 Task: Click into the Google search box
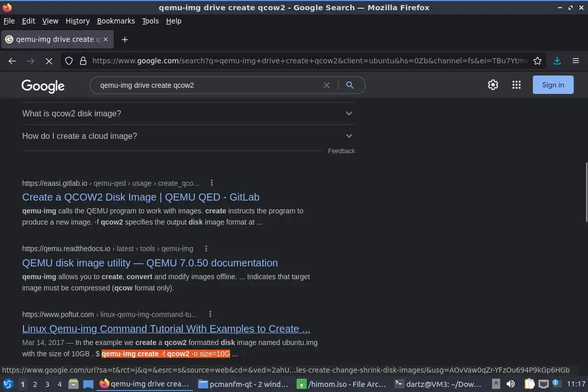coord(210,85)
